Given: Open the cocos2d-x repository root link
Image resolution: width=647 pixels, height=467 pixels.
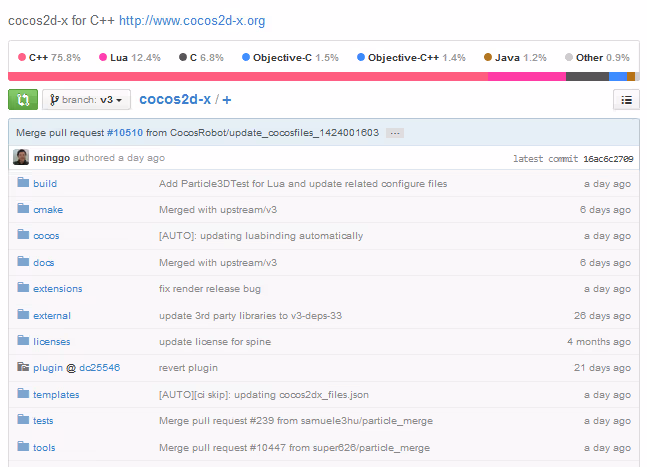Looking at the screenshot, I should pos(175,99).
